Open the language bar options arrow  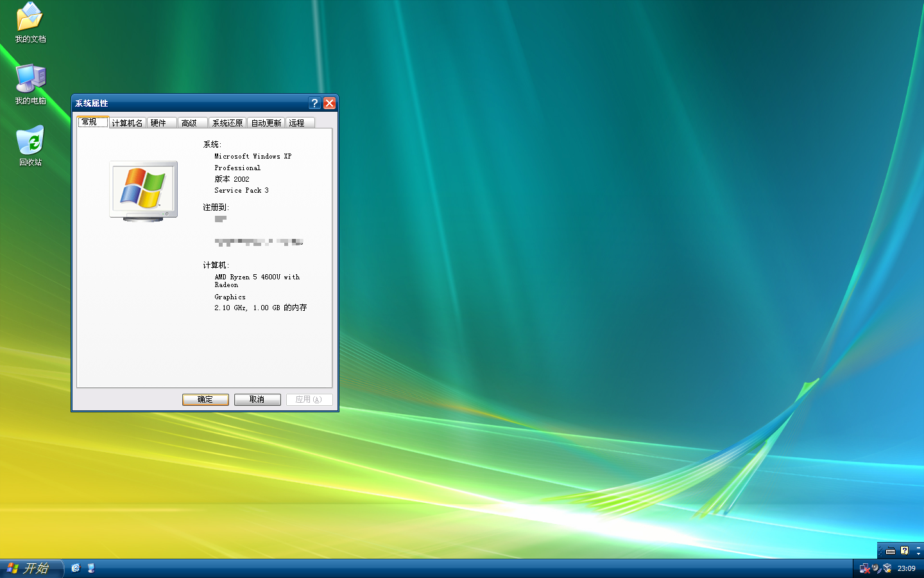pos(918,554)
